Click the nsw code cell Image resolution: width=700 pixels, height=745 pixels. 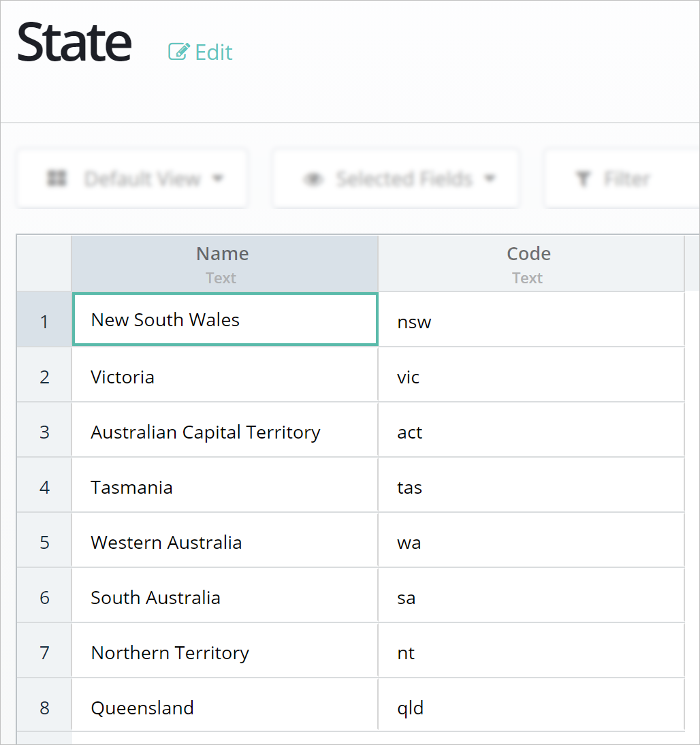pyautogui.click(x=530, y=321)
